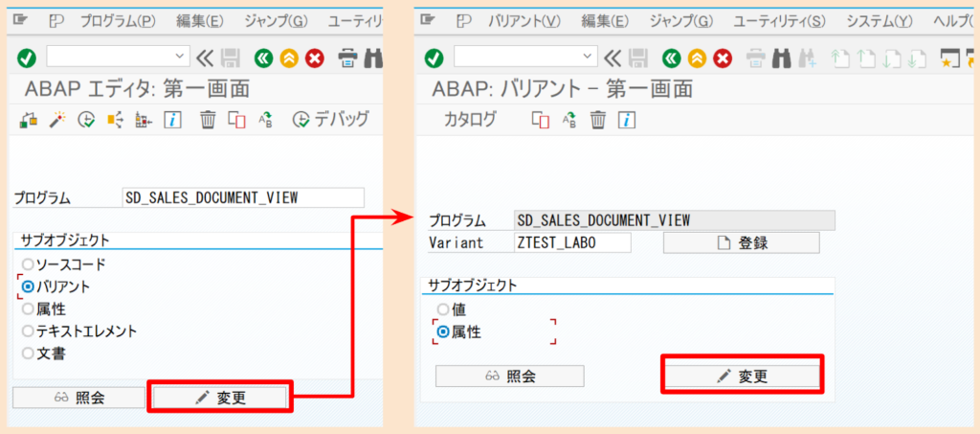Click デバッグ debug button in ABAP Editor
The width and height of the screenshot is (980, 434).
coord(330,119)
